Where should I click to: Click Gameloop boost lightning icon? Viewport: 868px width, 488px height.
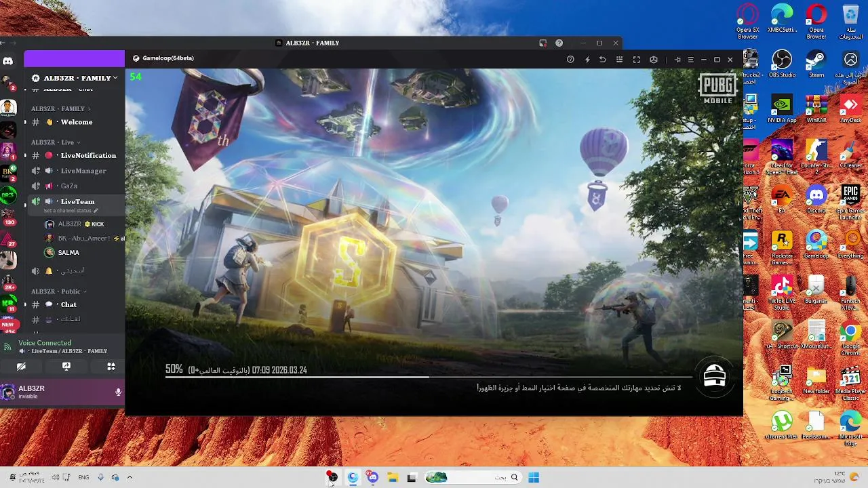point(587,60)
